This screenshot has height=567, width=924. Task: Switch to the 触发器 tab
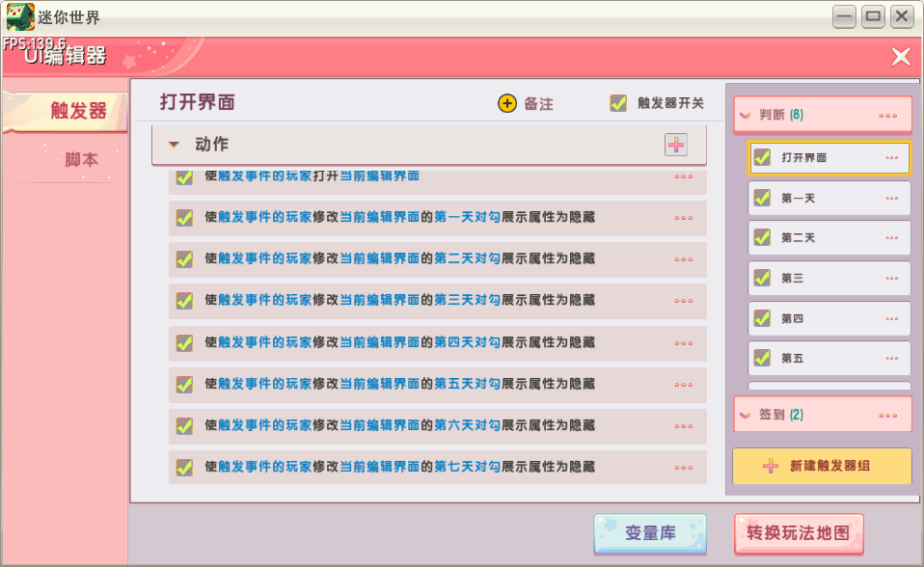click(65, 111)
